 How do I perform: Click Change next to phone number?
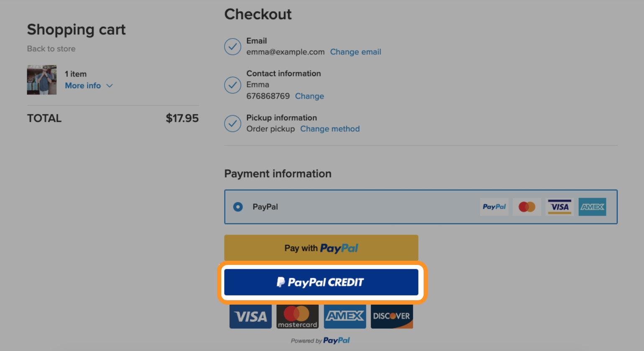(x=309, y=96)
